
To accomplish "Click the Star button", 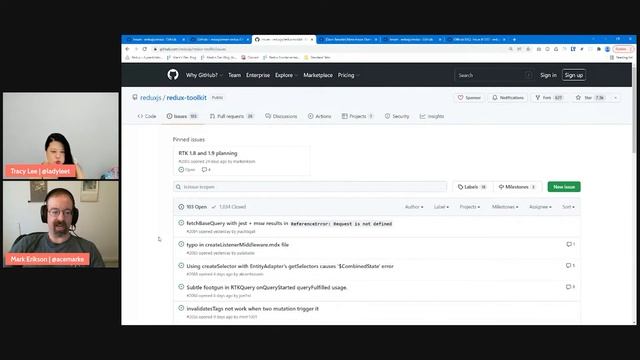I will [589, 98].
